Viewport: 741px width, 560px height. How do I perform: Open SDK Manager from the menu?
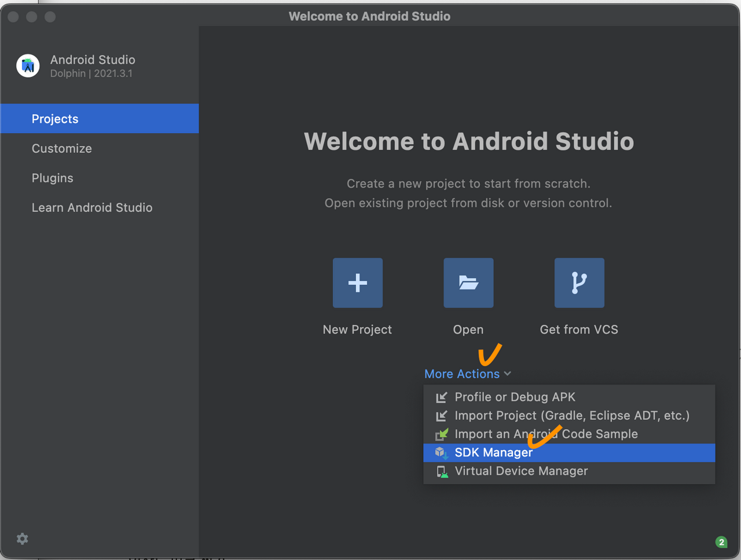click(x=569, y=453)
